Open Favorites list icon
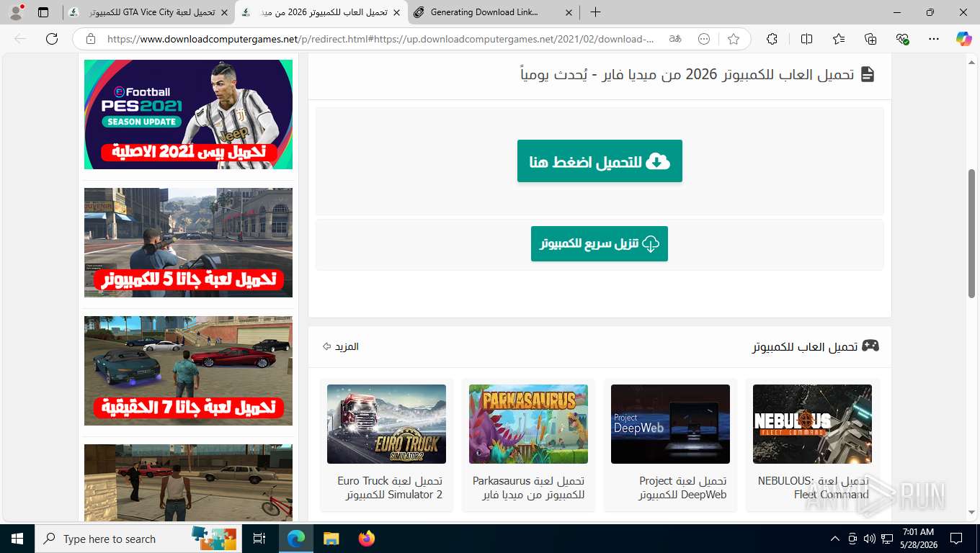Image resolution: width=980 pixels, height=553 pixels. (839, 39)
